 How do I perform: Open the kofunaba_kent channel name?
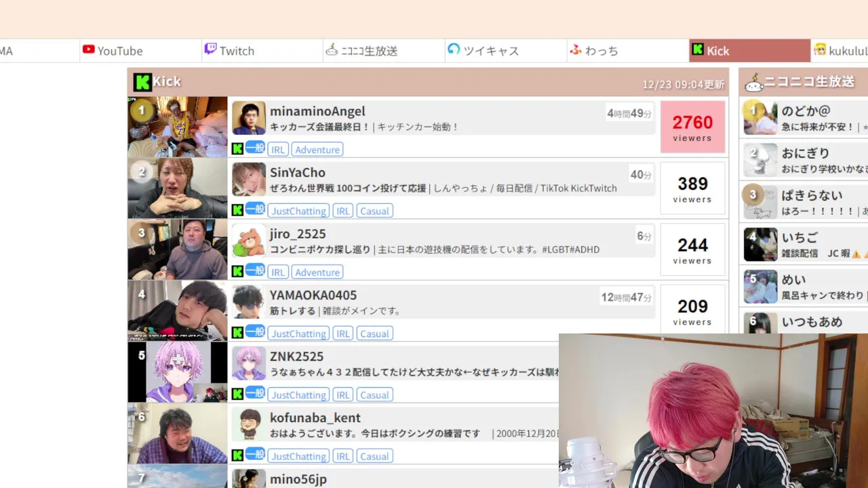tap(315, 418)
